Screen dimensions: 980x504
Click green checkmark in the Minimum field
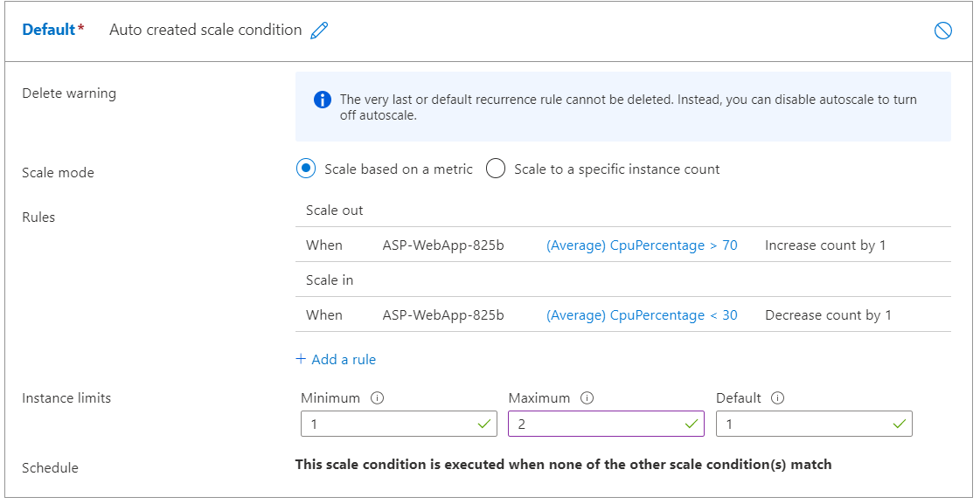[484, 424]
